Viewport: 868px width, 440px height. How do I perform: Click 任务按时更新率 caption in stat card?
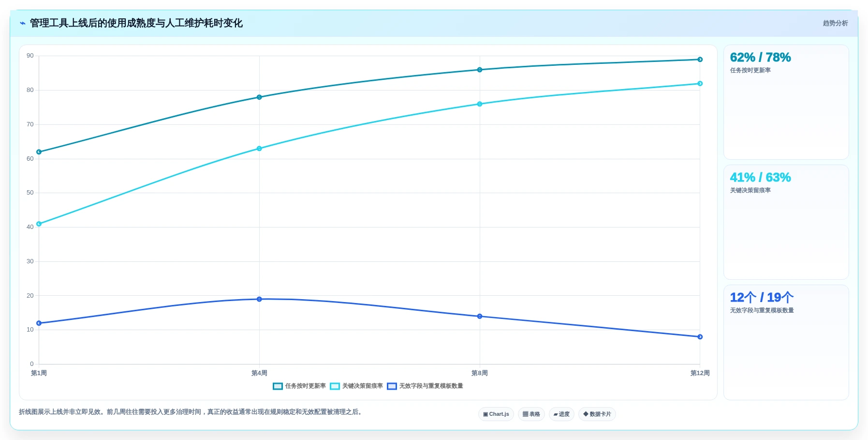750,71
